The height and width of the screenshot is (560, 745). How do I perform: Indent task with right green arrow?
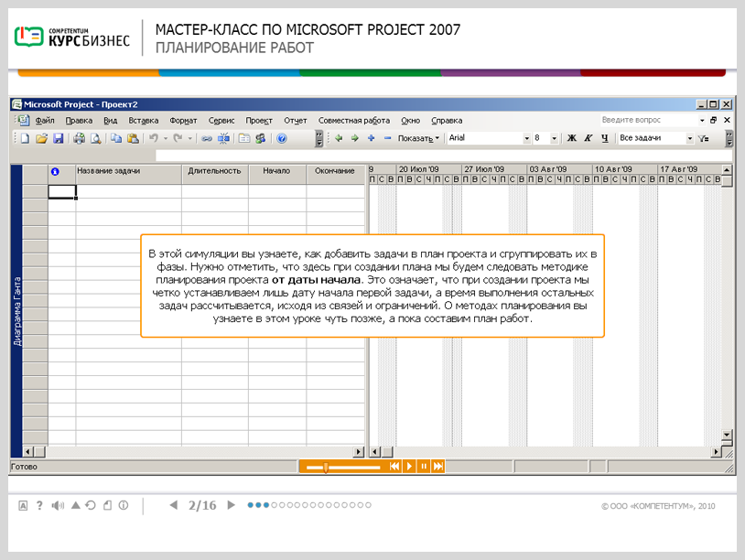(355, 138)
